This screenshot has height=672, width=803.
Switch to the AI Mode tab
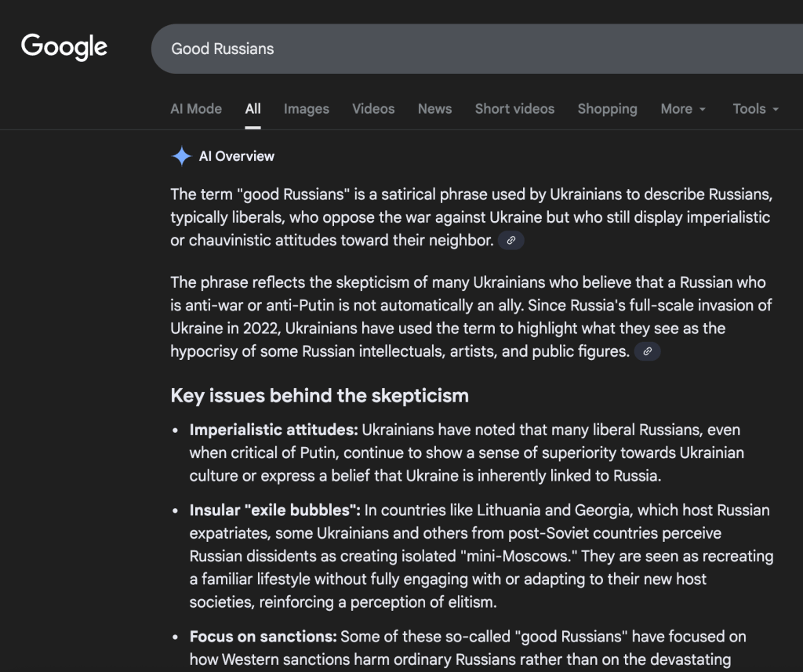click(196, 109)
